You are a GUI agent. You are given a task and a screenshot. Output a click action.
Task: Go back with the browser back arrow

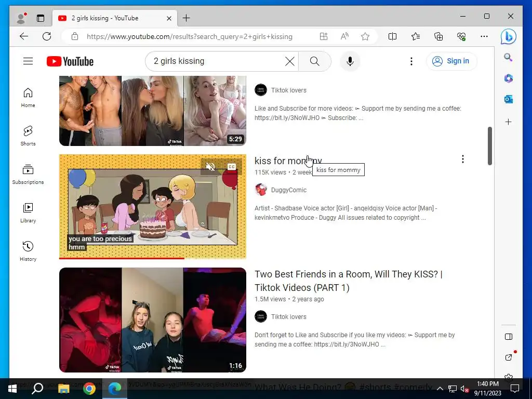(x=24, y=36)
